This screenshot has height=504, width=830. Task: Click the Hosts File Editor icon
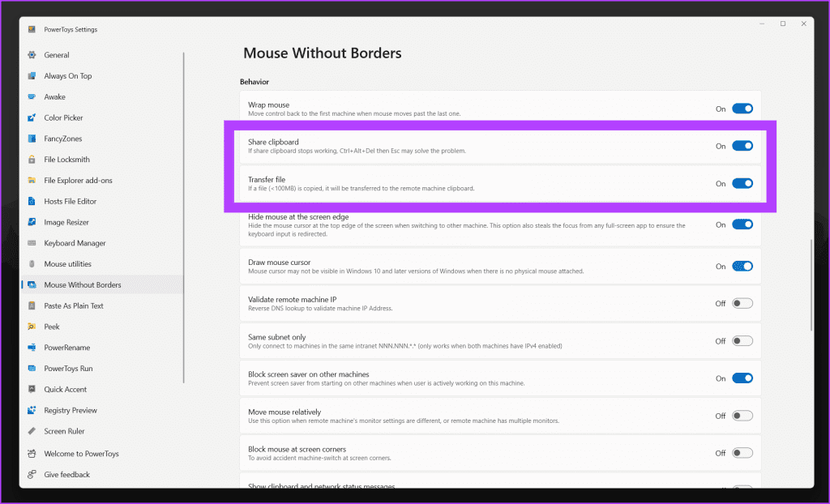32,201
